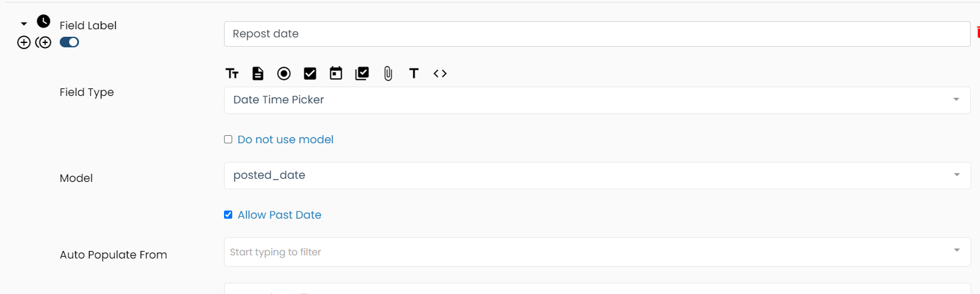Collapse the field row with the caret arrow
Image resolution: width=980 pixels, height=294 pixels.
[24, 24]
